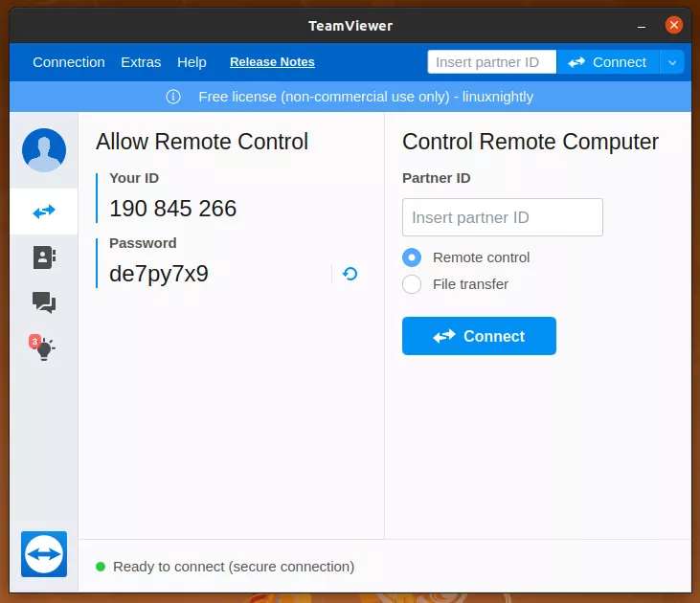700x603 pixels.
Task: Open the Release Notes link
Action: tap(272, 62)
